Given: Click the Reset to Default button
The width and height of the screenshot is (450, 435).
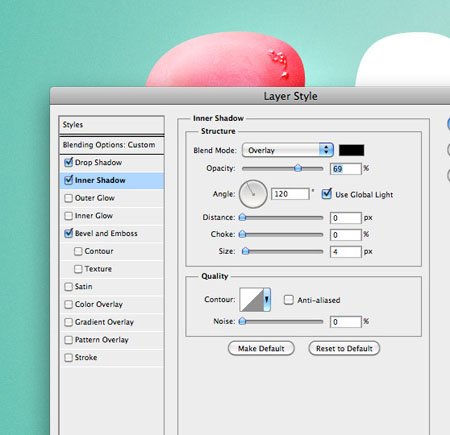Looking at the screenshot, I should tap(344, 348).
